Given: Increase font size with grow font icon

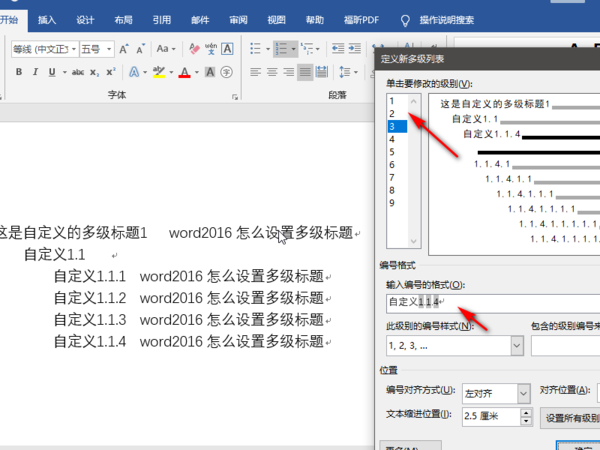Looking at the screenshot, I should [123, 49].
